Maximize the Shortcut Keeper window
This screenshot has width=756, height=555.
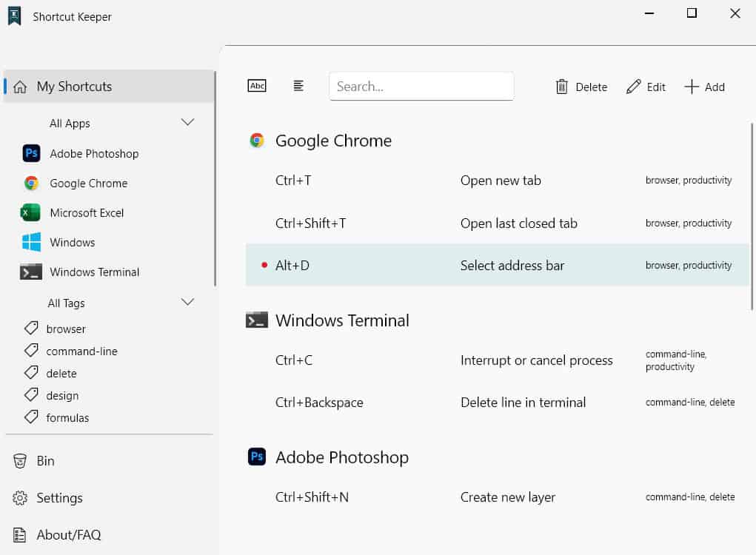click(x=692, y=13)
